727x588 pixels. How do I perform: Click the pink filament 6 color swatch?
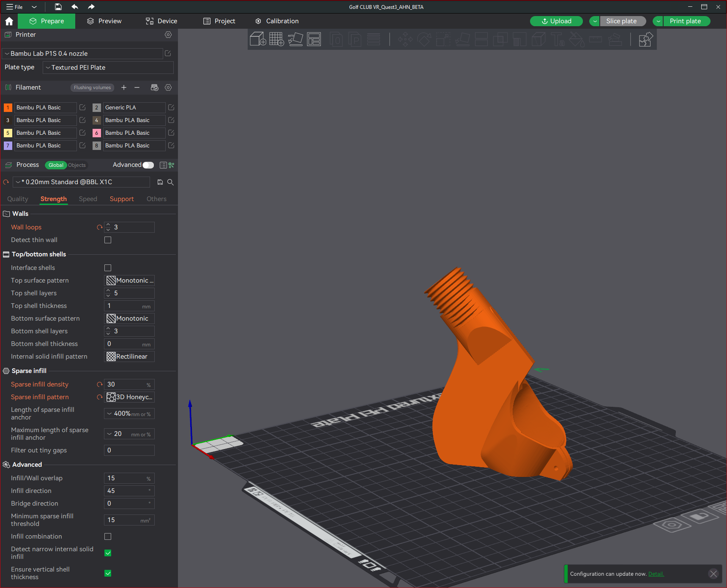point(96,133)
